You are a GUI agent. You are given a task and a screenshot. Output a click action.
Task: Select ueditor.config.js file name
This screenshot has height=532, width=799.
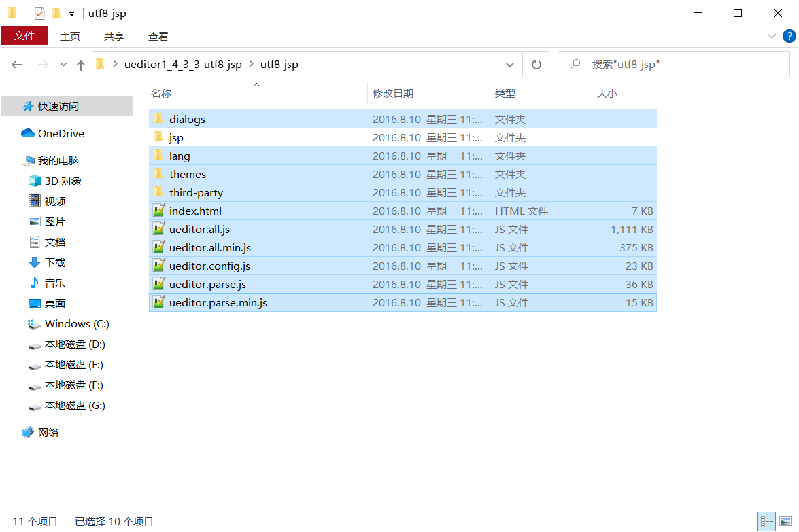point(209,266)
